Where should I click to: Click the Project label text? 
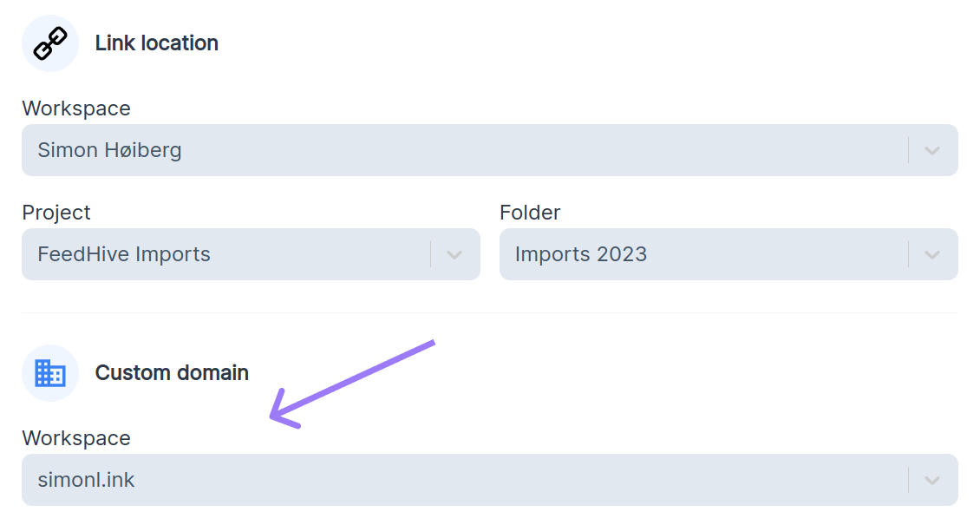[x=56, y=212]
